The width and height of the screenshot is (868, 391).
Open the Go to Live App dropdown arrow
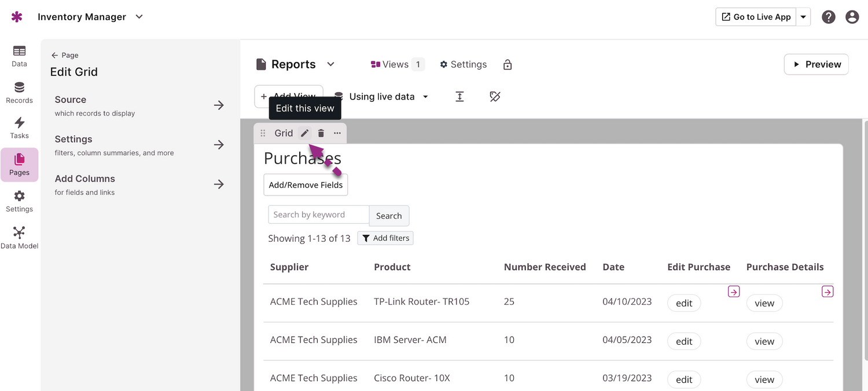click(x=803, y=17)
